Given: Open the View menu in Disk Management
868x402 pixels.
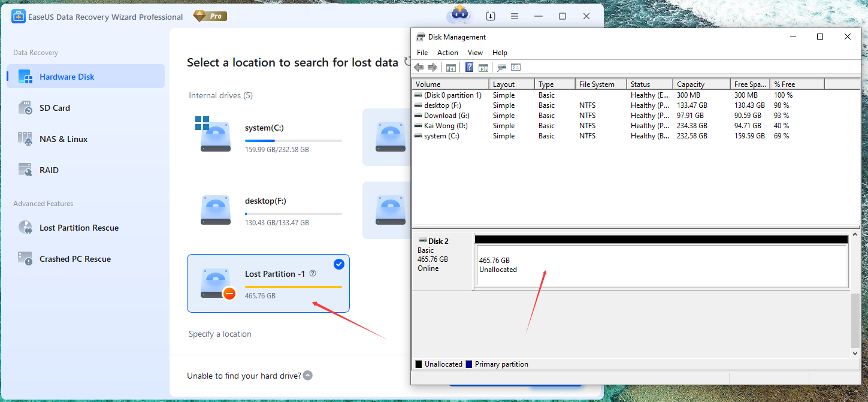Looking at the screenshot, I should pyautogui.click(x=475, y=53).
